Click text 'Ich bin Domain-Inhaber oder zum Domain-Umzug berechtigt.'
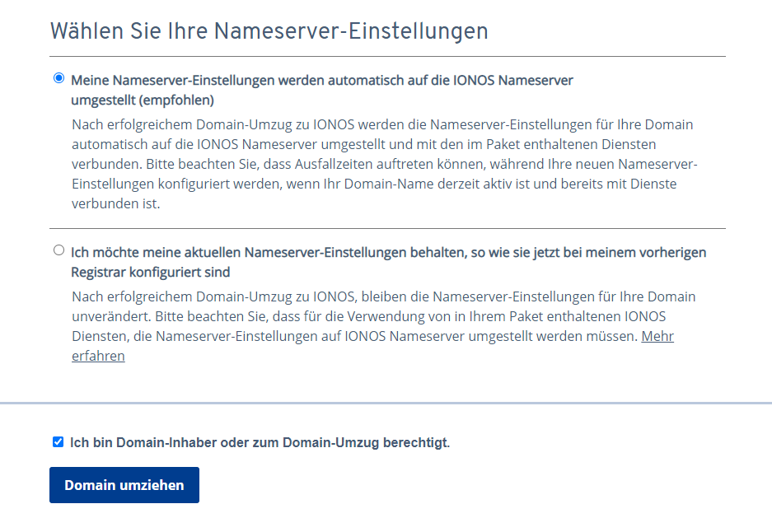772x532 pixels. coord(260,442)
